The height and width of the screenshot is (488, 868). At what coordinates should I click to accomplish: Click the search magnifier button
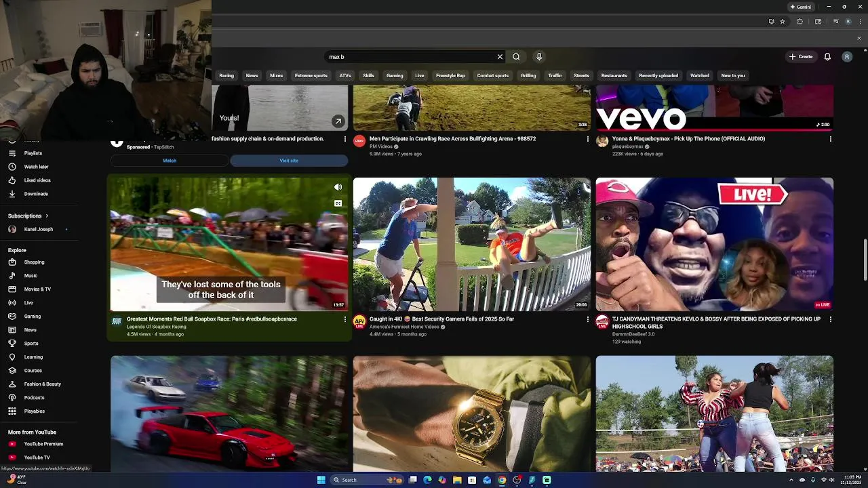(x=516, y=57)
